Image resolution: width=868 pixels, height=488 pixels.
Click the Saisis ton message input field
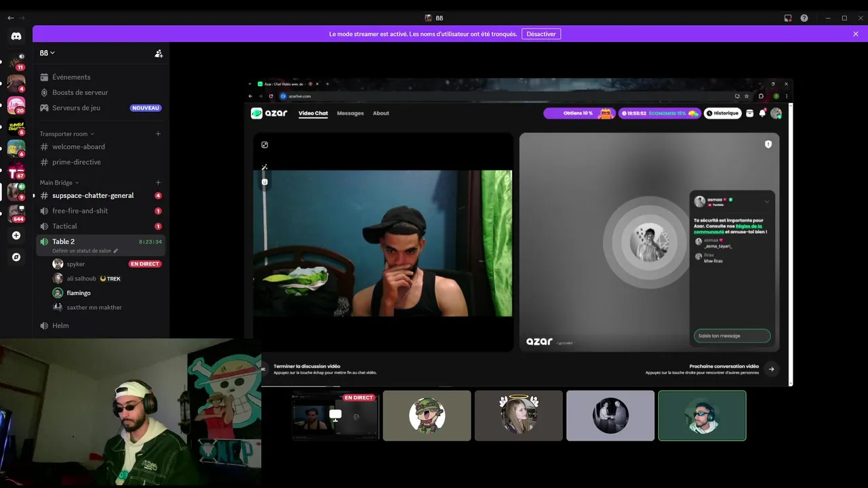(732, 335)
